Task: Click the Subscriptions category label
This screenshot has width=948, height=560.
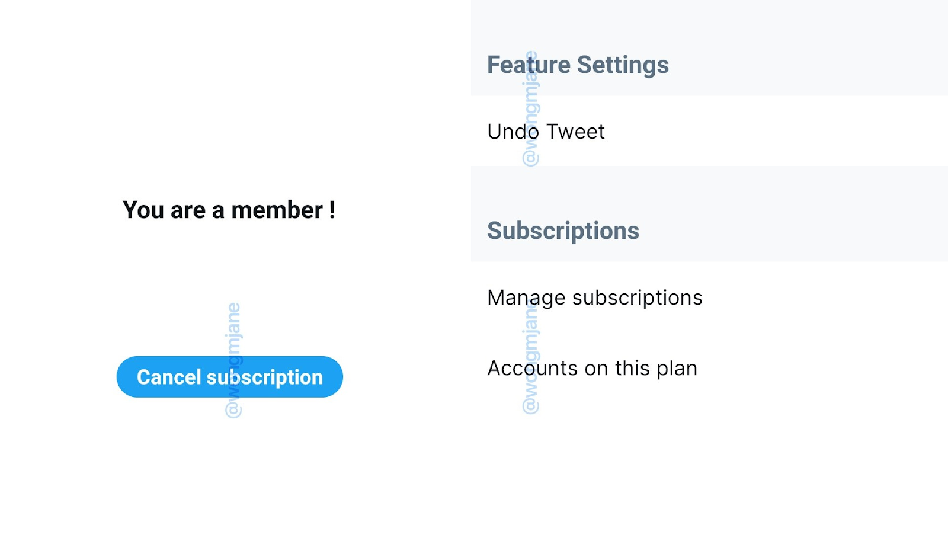Action: (563, 231)
